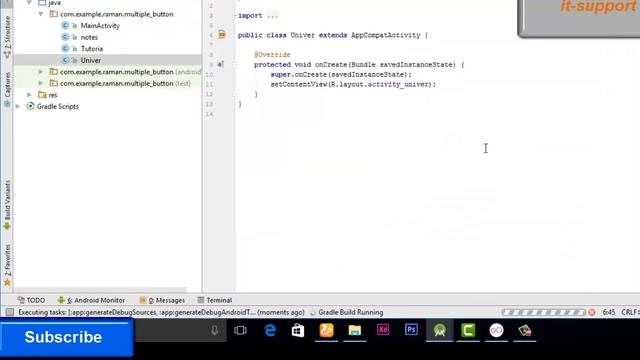Click class icon next to Univer
The image size is (640, 360).
click(x=65, y=60)
